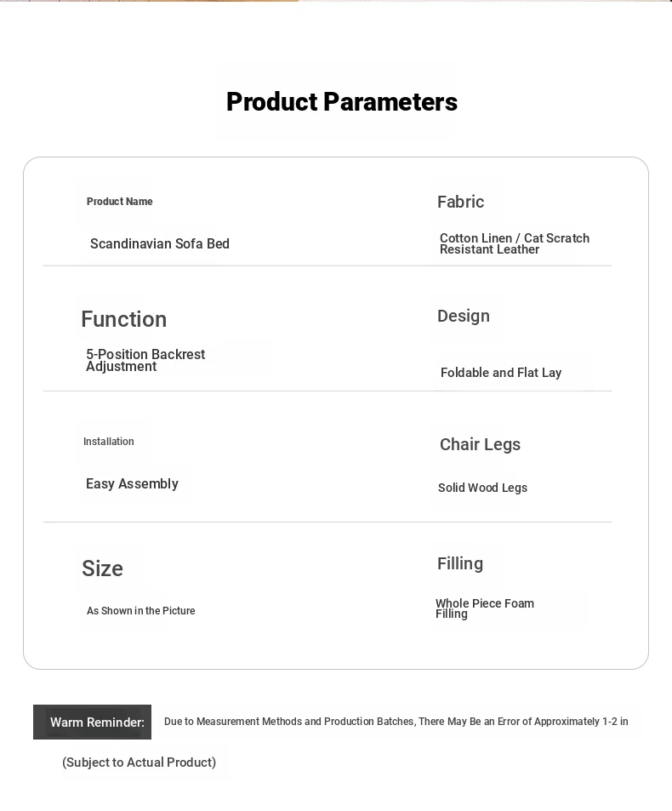Screen dimensions: 672x811
Task: Click the Fabric label
Action: (x=460, y=202)
